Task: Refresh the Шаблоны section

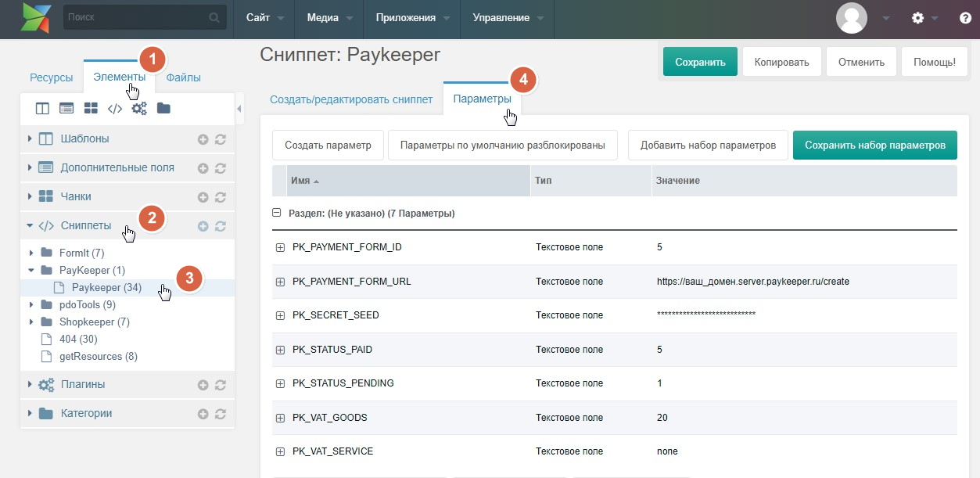Action: (221, 139)
